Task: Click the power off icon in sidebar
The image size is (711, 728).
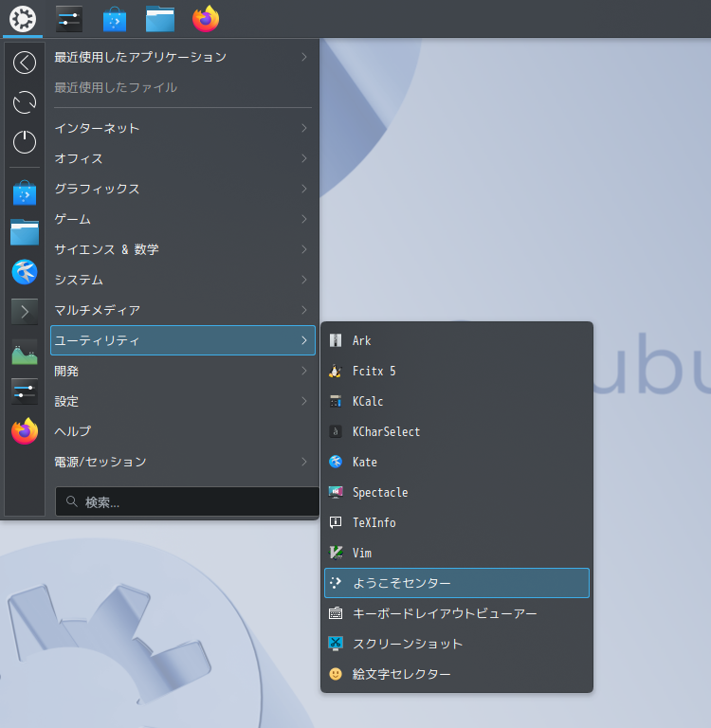Action: coord(25,141)
